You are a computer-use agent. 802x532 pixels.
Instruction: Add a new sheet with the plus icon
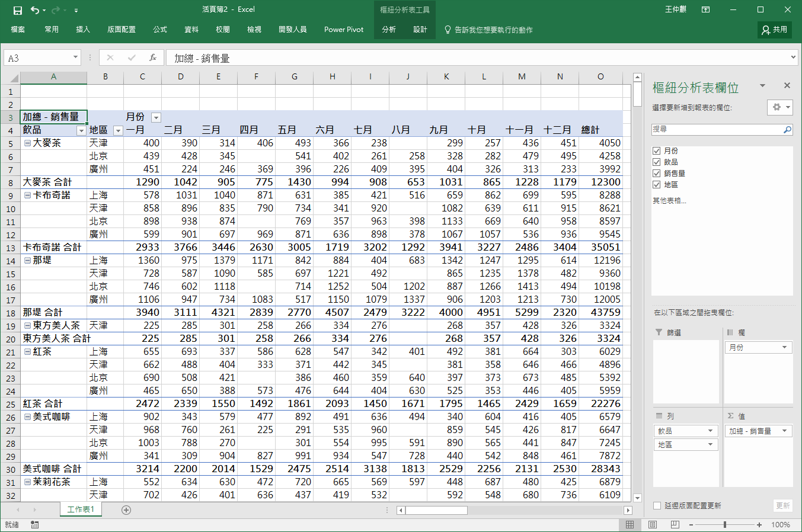pyautogui.click(x=126, y=510)
